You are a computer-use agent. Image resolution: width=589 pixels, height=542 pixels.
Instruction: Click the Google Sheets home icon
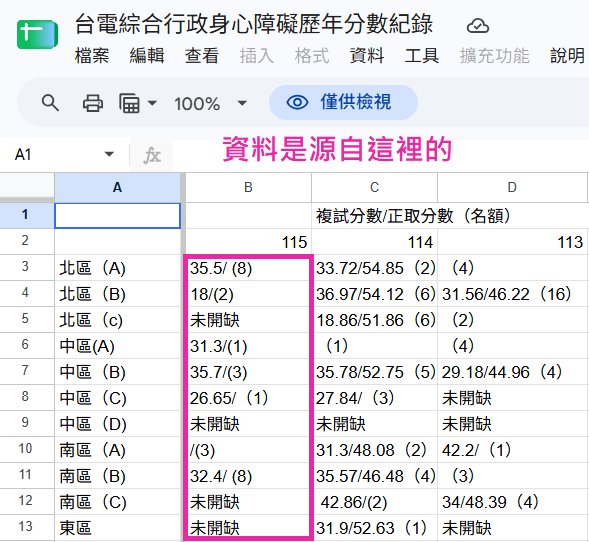pos(37,35)
